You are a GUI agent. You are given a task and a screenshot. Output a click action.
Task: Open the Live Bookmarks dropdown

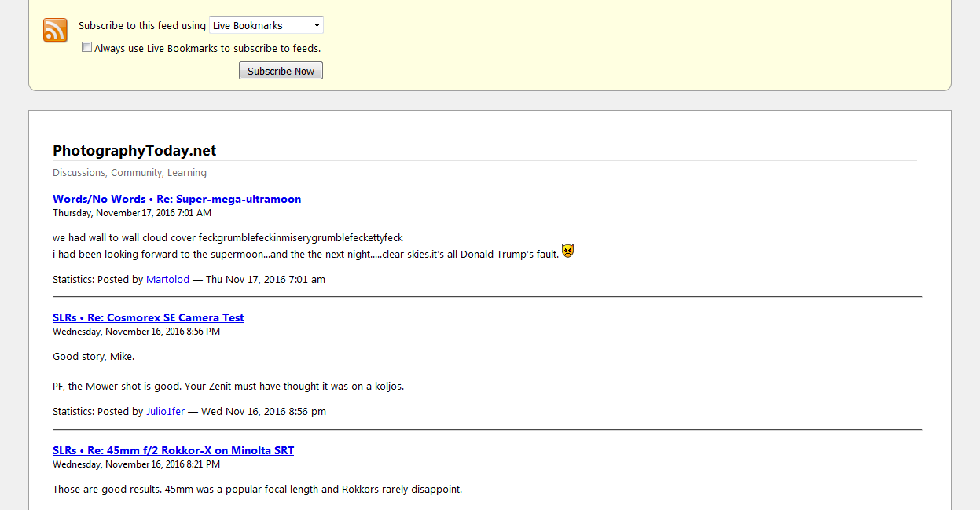[266, 25]
